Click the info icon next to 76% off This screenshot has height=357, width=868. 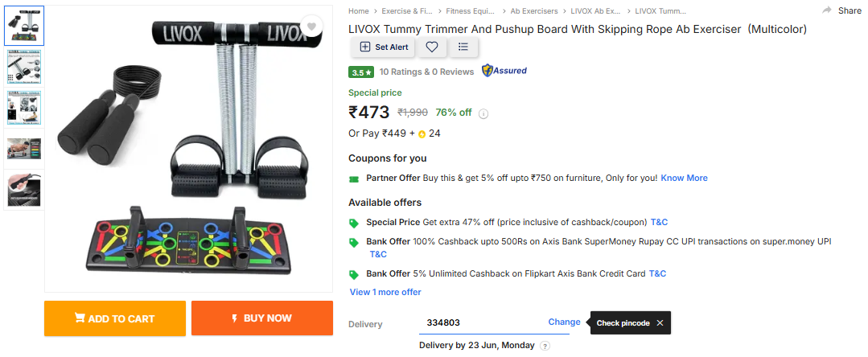point(483,113)
